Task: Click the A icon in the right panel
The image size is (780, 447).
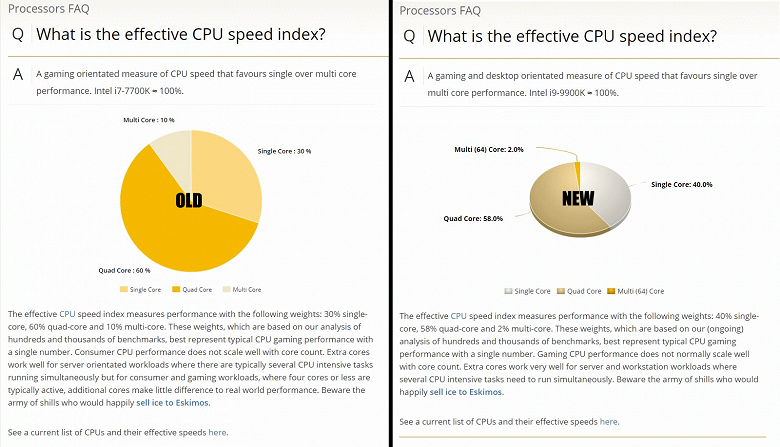Action: [408, 77]
